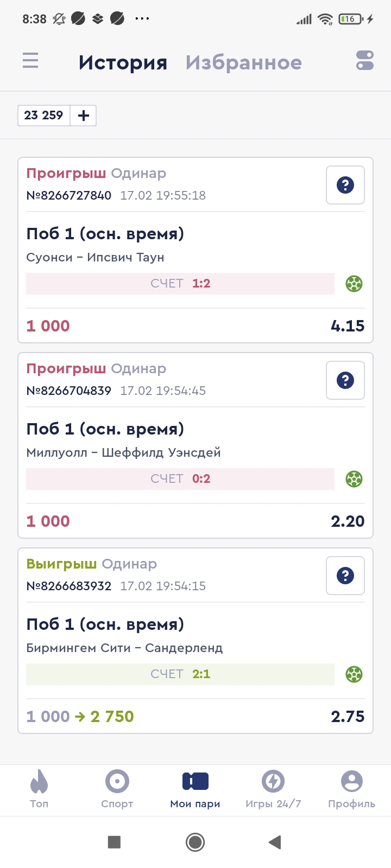Open help for Миллуолл – Шеффилд Уэнсдей bet
The height and width of the screenshot is (868, 391).
point(345,380)
